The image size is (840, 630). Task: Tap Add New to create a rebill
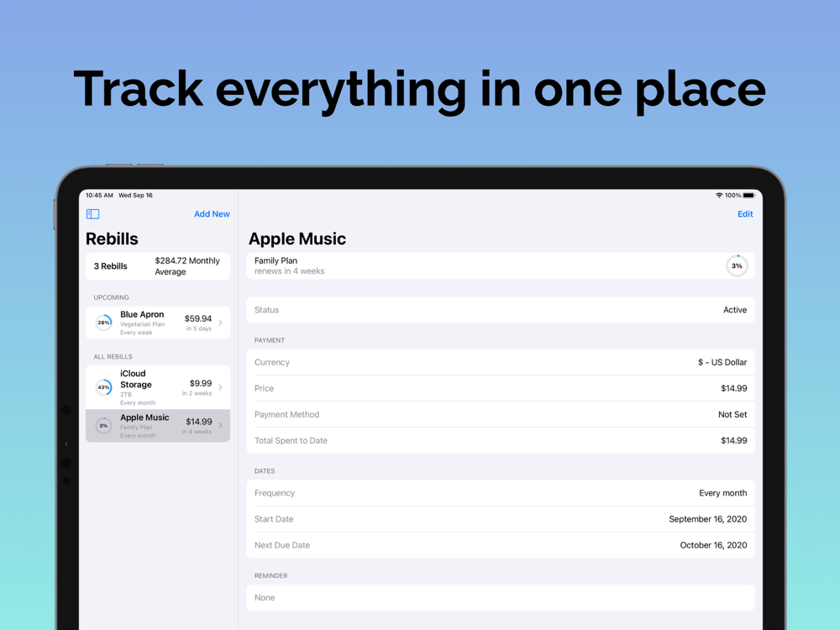coord(212,213)
